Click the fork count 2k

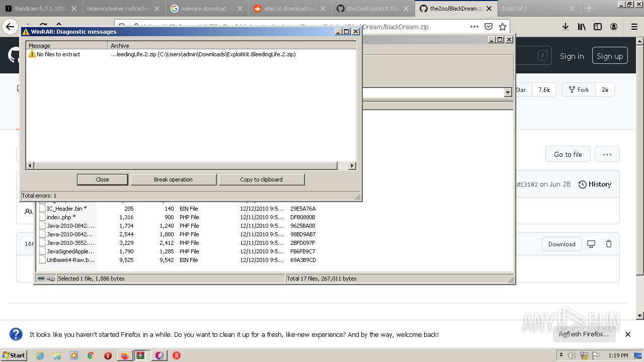coord(605,90)
